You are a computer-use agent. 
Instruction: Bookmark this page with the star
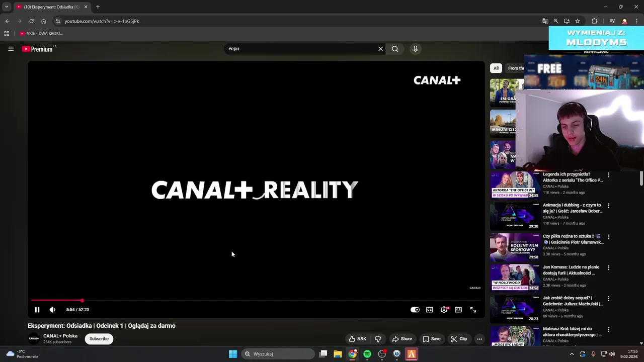pos(578,21)
